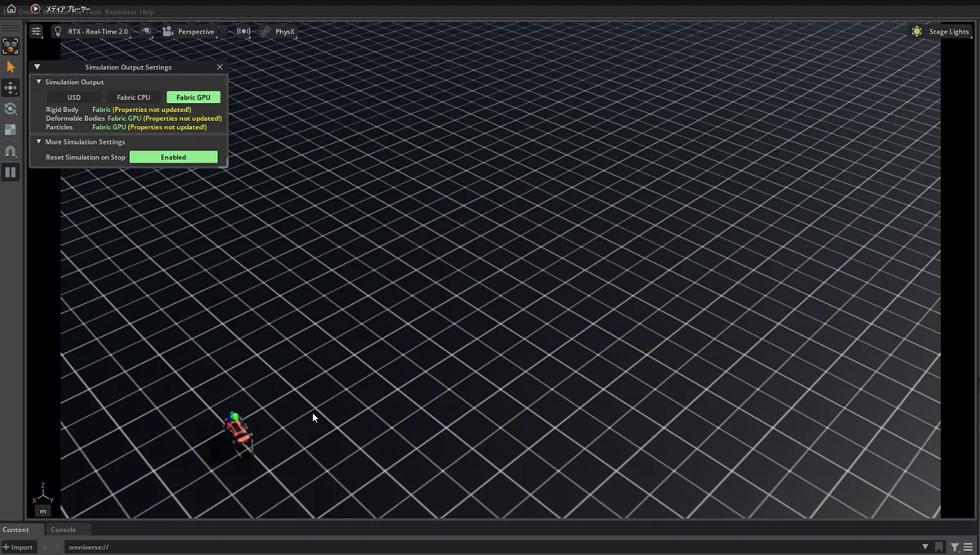Screen dimensions: 980x555
Task: Click the XYZ axis gizmo
Action: coord(42,494)
